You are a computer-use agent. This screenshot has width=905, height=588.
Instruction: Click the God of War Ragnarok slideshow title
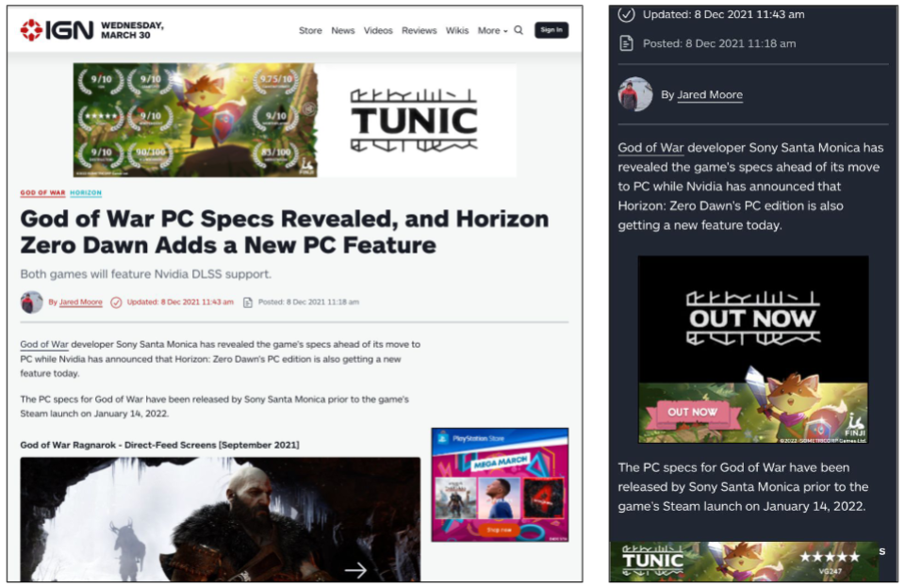tap(159, 445)
